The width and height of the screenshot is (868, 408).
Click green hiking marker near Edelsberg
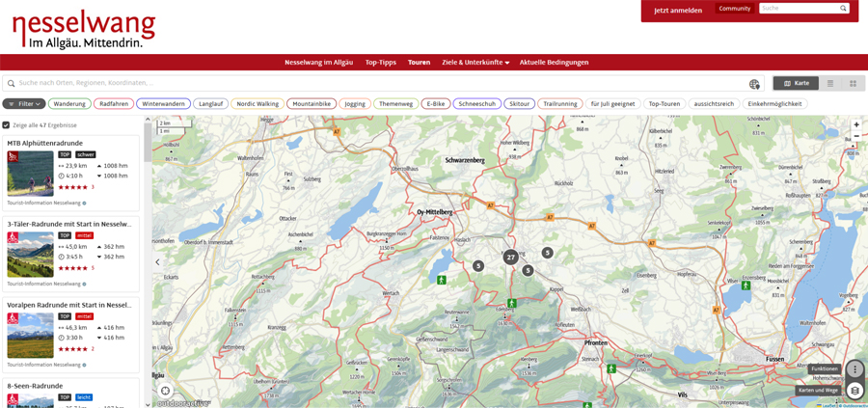pyautogui.click(x=511, y=303)
